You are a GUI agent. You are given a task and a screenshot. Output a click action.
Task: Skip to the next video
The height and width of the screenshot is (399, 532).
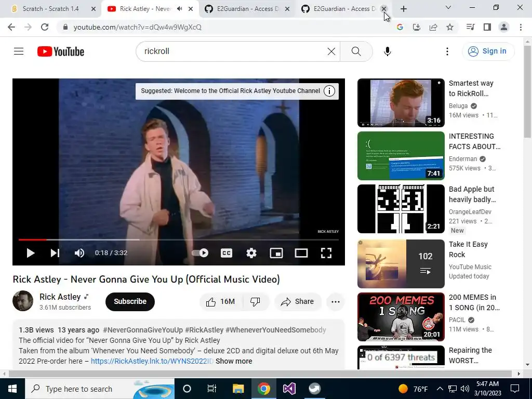pos(55,253)
